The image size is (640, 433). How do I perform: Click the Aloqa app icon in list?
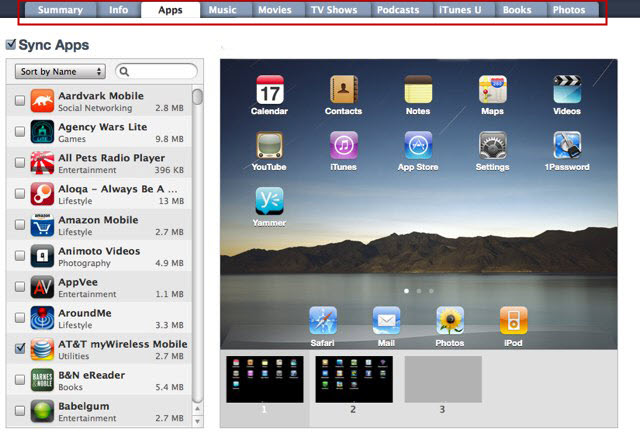(x=42, y=193)
